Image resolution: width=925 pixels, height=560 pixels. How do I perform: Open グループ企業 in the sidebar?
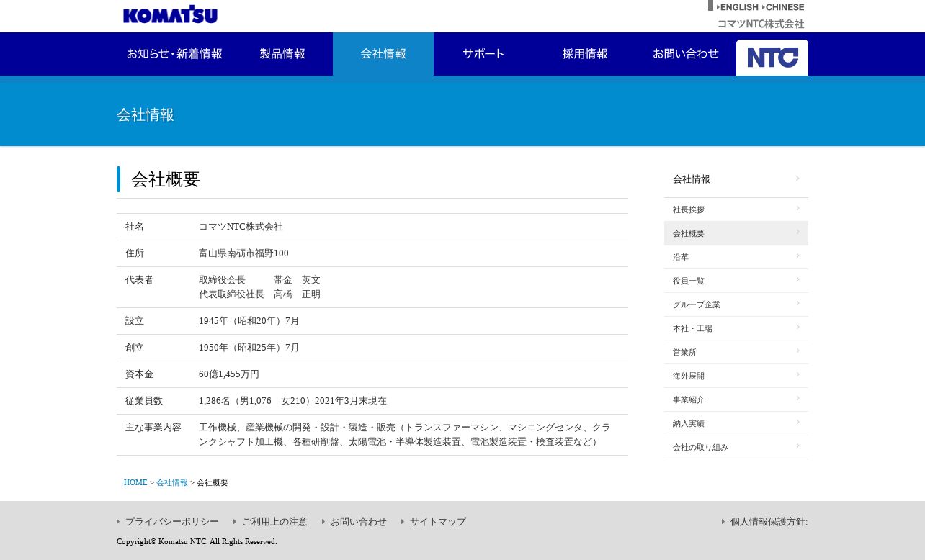tap(736, 304)
